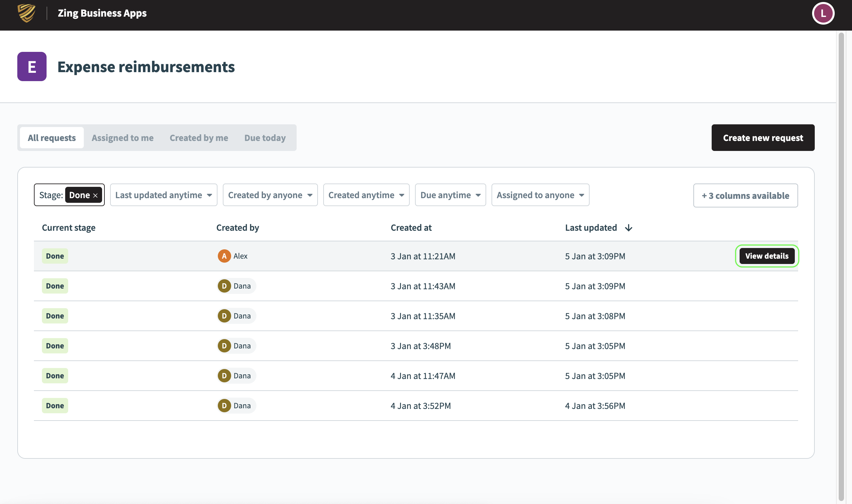Click Last updated sort arrow icon
Viewport: 852px width, 504px height.
click(x=628, y=228)
